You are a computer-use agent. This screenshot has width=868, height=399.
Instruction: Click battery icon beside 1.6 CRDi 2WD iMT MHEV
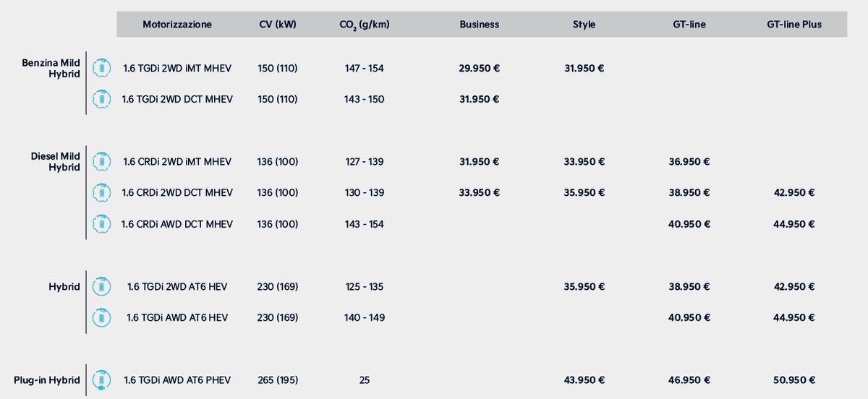102,162
